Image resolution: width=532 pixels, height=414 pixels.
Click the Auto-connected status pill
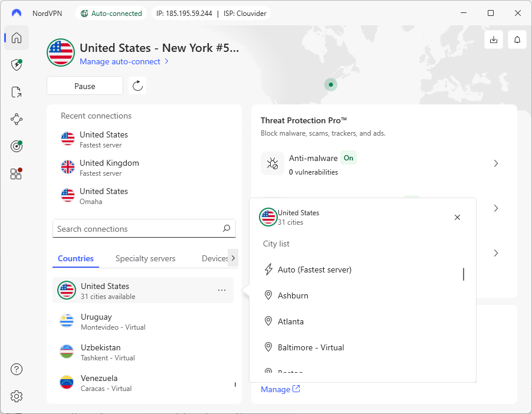coord(111,14)
